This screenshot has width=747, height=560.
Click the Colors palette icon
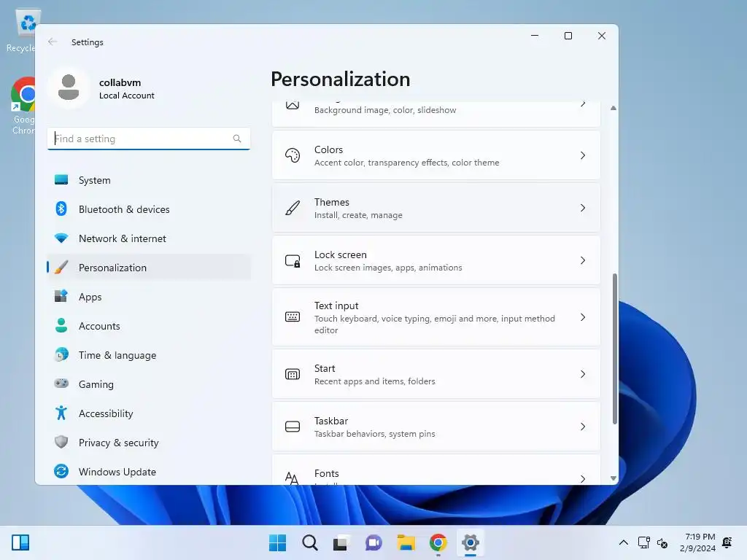[x=293, y=155]
